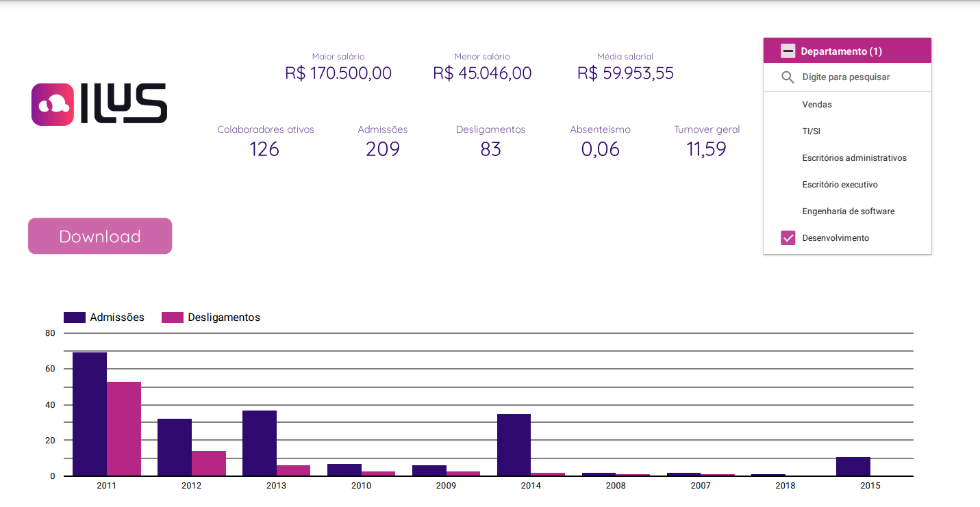
Task: Click the Absenteísmo value 0,06
Action: pos(600,149)
